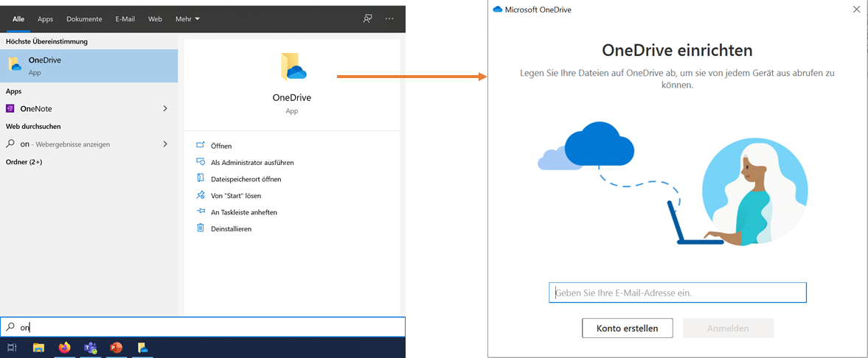Click the purple OneNote icon

10,108
